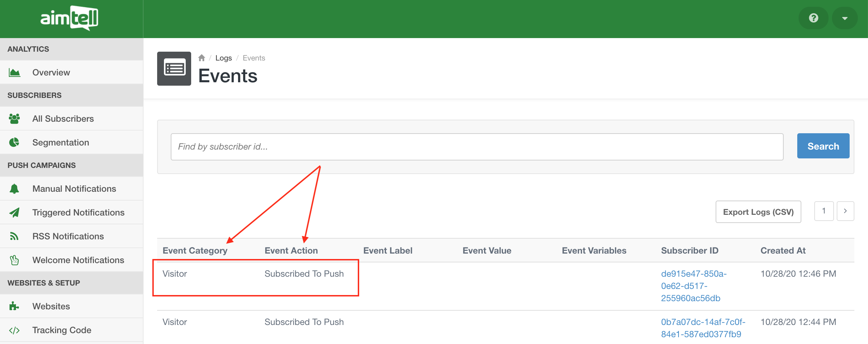868x344 pixels.
Task: Click the Logs breadcrumb link
Action: pyautogui.click(x=223, y=58)
